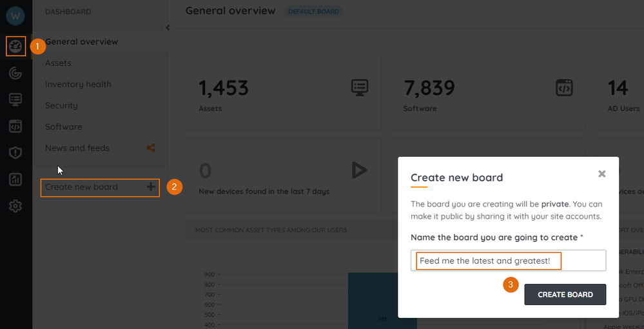644x329 pixels.
Task: Open the Software board
Action: pos(63,127)
